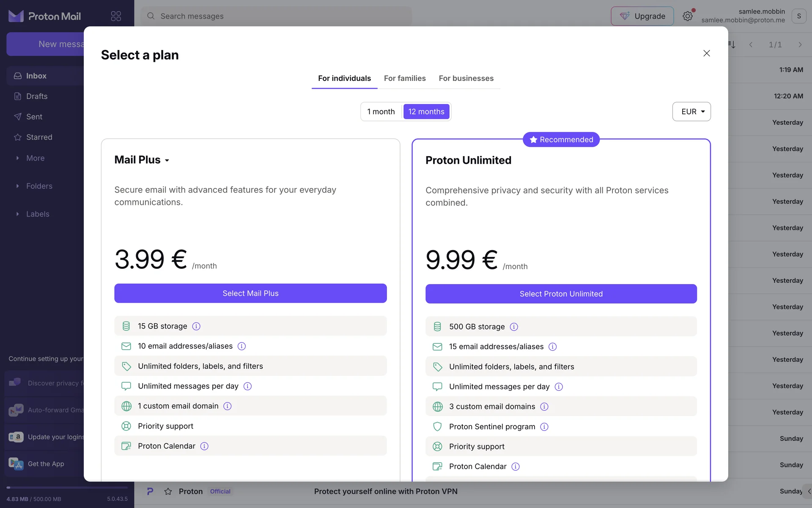Open the For businesses tab
Viewport: 812px width, 508px height.
pyautogui.click(x=466, y=78)
